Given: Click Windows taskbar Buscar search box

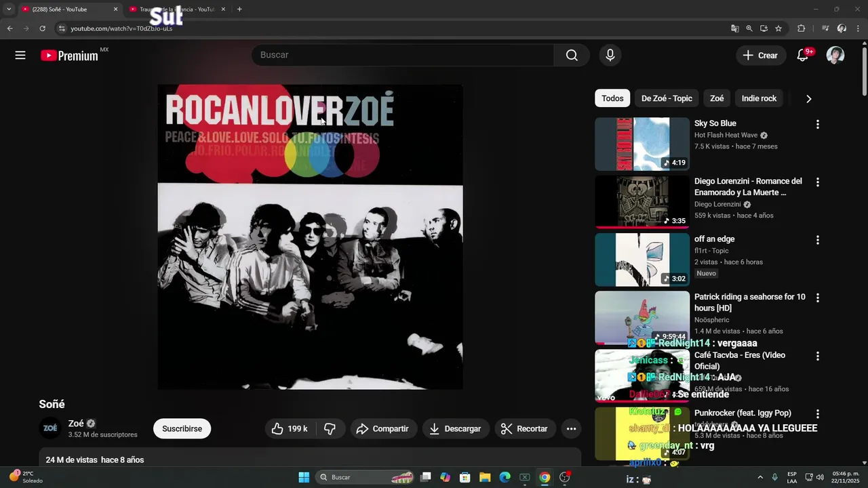Looking at the screenshot, I should (366, 477).
